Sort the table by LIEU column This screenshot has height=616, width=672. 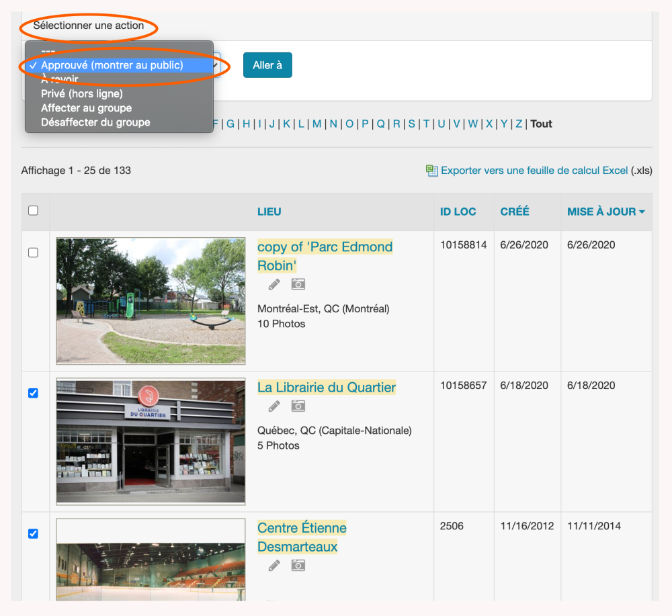coord(269,212)
